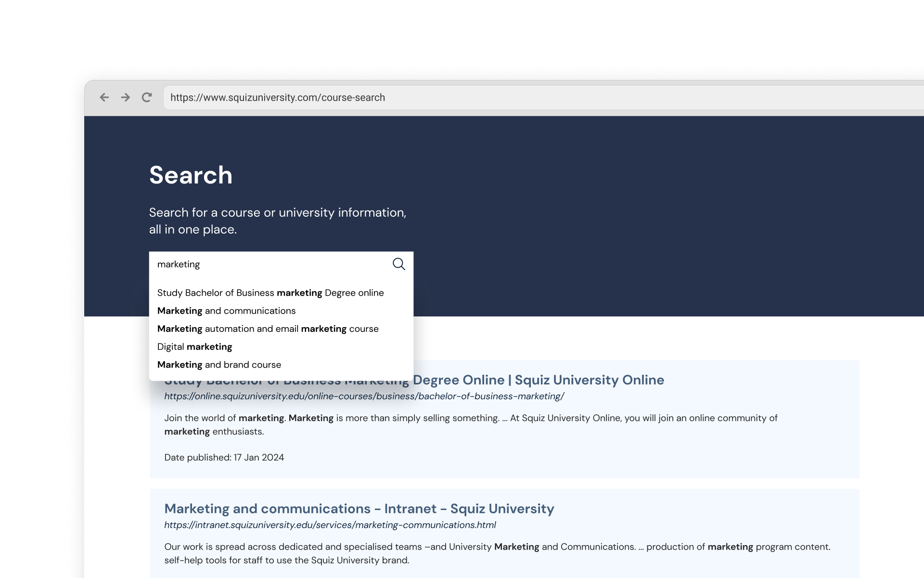Reload the page with the refresh icon
Screen dimensions: 924x578
coord(147,97)
